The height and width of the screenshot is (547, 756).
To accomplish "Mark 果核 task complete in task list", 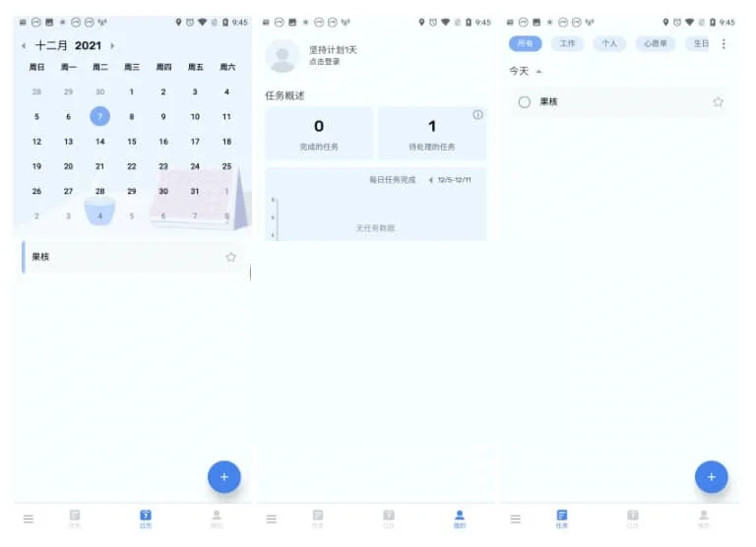I will 524,102.
